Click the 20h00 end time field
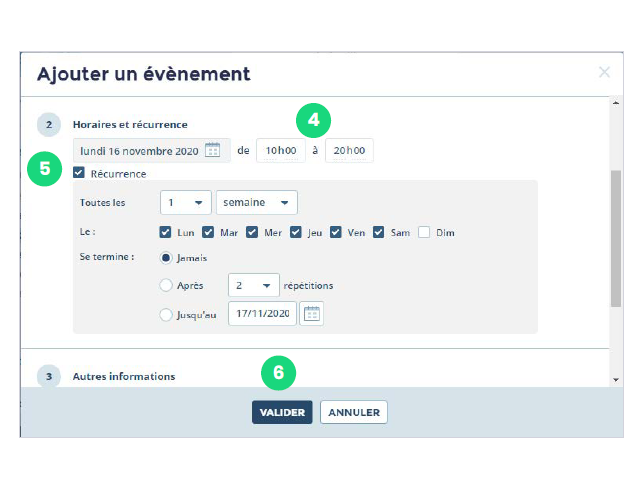The width and height of the screenshot is (644, 479). click(349, 151)
